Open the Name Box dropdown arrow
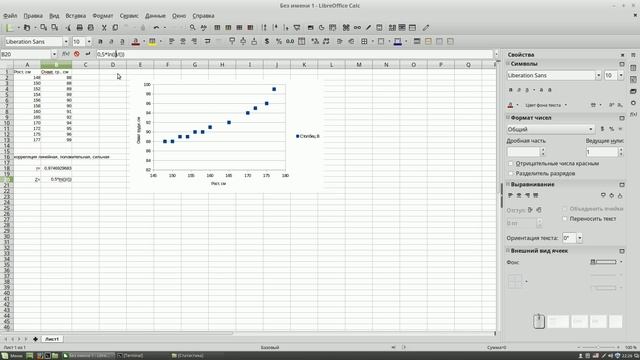This screenshot has width=640, height=360. click(54, 54)
